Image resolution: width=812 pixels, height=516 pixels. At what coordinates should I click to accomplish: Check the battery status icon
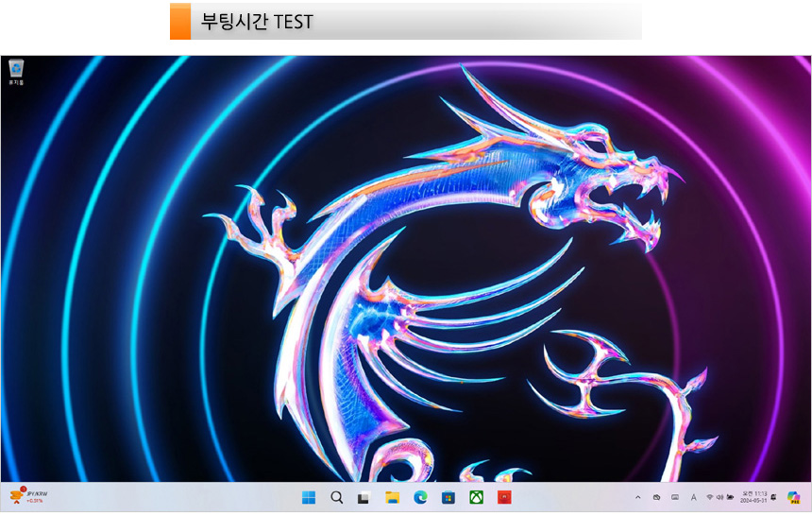point(730,497)
